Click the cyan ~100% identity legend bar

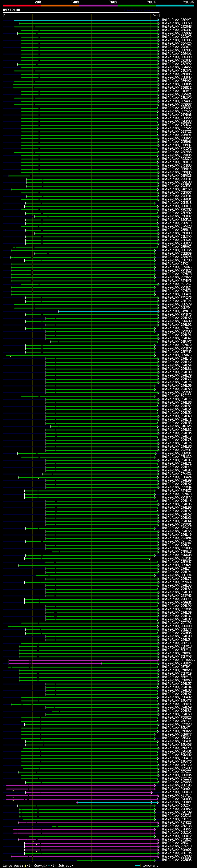[175, 6]
